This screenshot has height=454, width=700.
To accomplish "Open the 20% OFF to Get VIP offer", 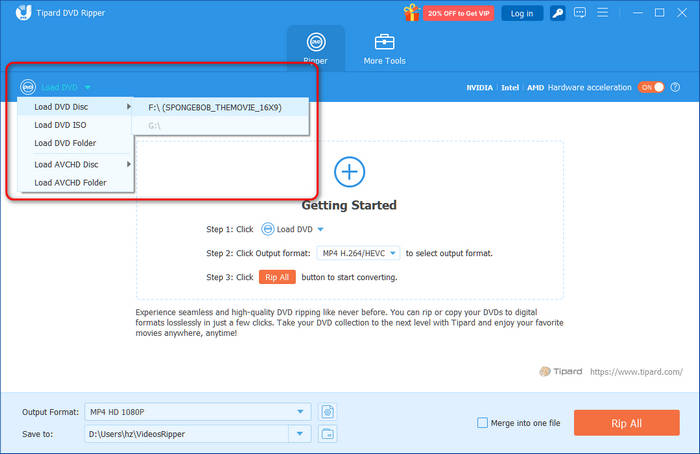I will coord(458,13).
